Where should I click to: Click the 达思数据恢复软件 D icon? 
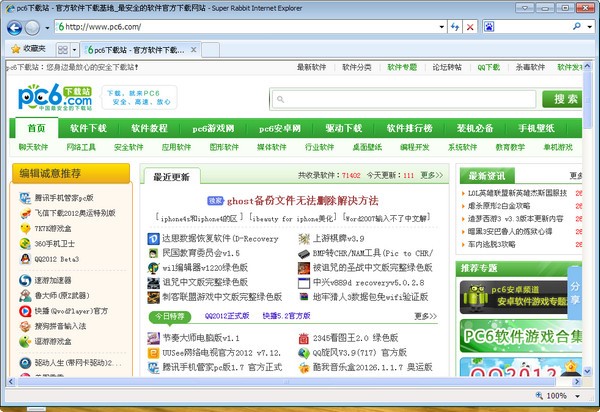click(153, 239)
